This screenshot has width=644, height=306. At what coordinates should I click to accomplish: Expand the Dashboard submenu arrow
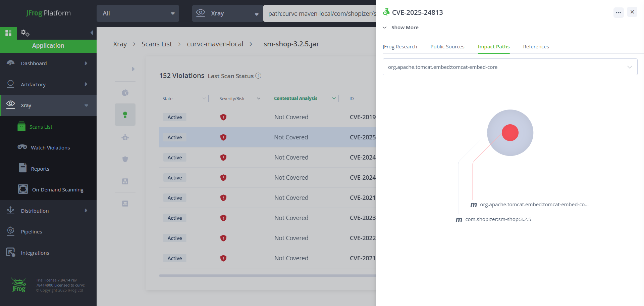pos(86,63)
